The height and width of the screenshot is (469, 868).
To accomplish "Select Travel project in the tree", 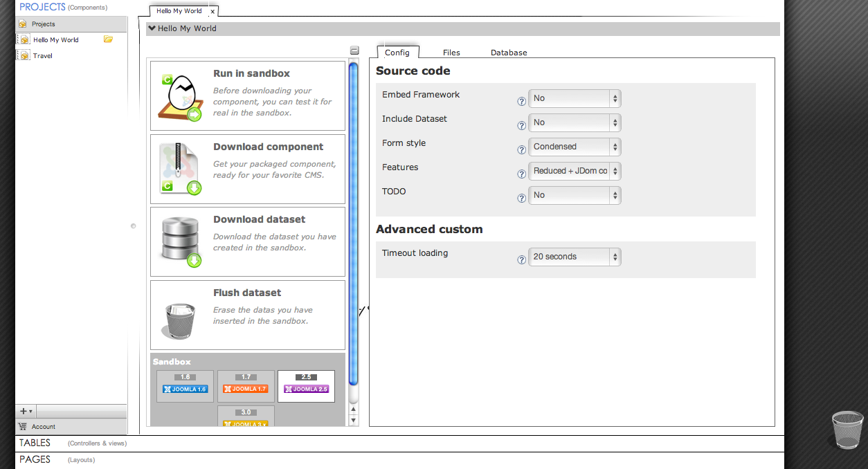I will coord(43,56).
